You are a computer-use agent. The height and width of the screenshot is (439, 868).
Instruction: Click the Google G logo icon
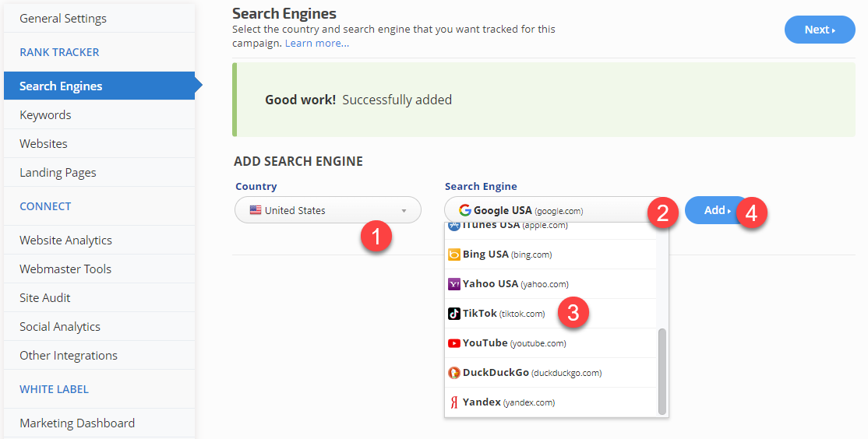point(465,210)
